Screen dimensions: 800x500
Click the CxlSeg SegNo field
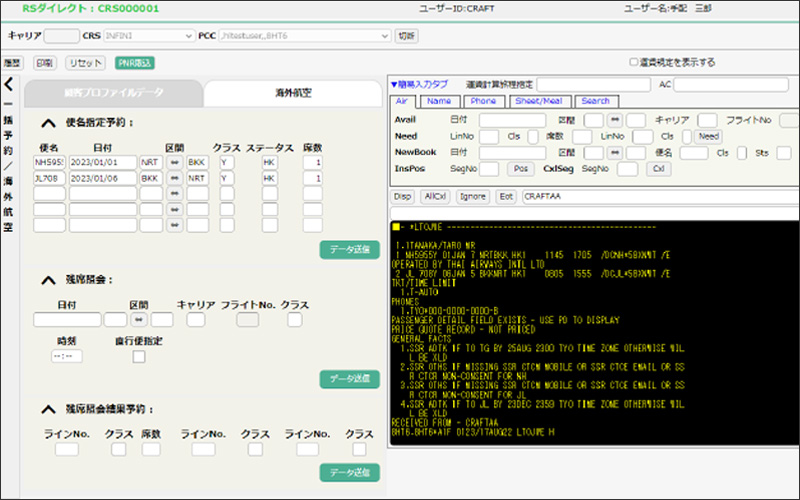(627, 169)
